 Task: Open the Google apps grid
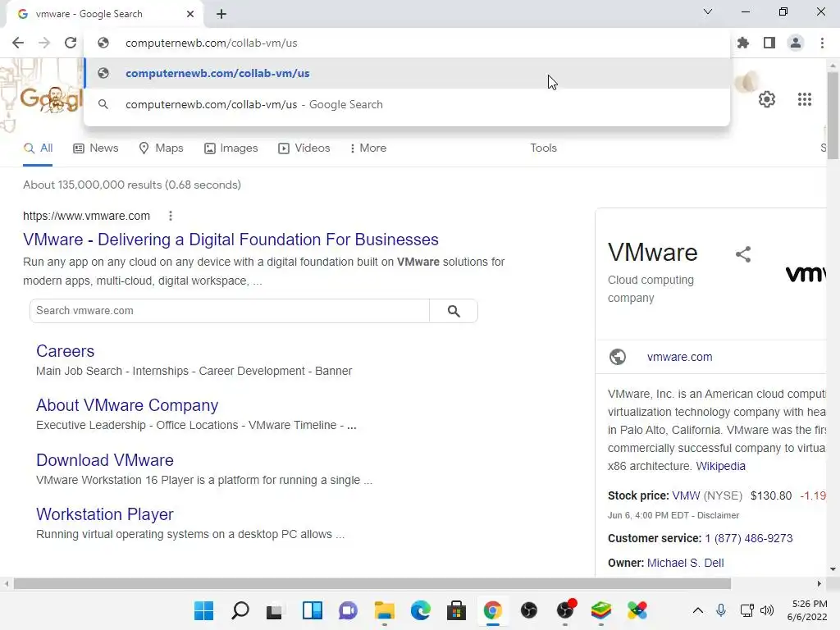tap(805, 99)
